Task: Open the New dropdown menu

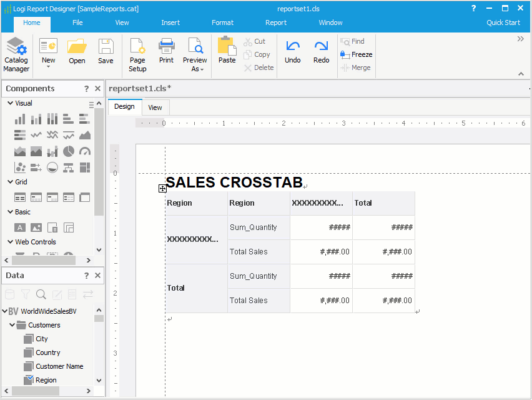Action: [x=48, y=61]
